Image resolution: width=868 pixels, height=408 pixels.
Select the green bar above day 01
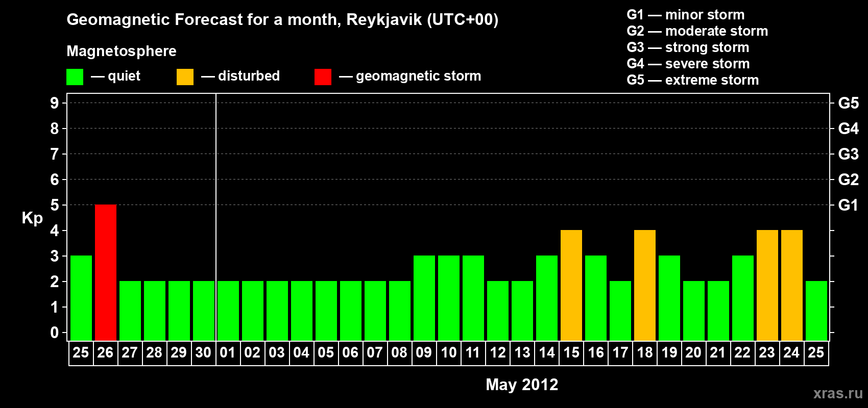click(228, 311)
